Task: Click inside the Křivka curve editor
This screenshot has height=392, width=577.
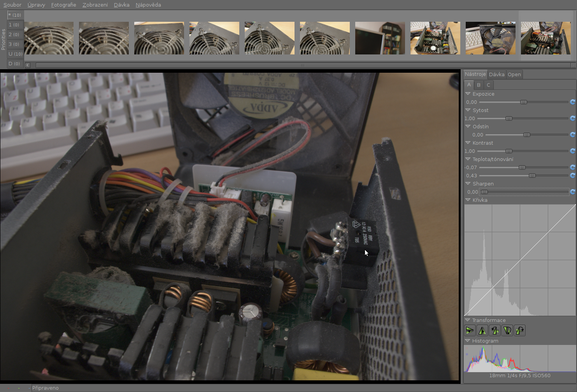Action: [x=520, y=260]
